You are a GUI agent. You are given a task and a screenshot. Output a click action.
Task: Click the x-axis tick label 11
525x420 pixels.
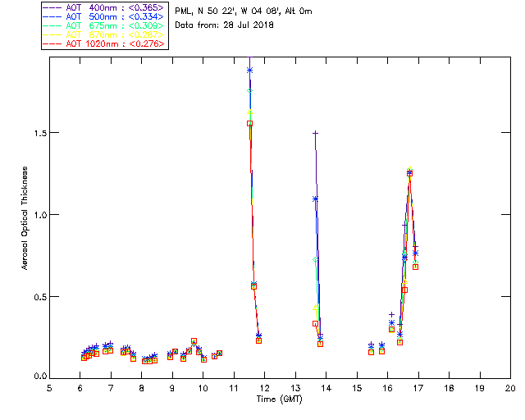234,388
